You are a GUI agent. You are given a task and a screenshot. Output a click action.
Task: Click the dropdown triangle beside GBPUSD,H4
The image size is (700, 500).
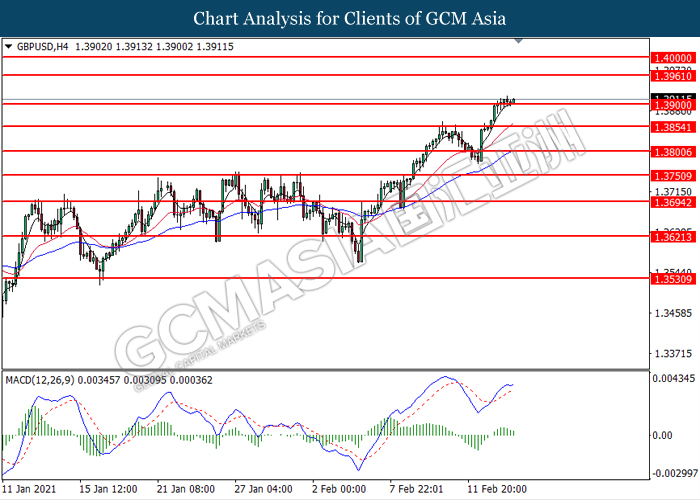pyautogui.click(x=8, y=46)
